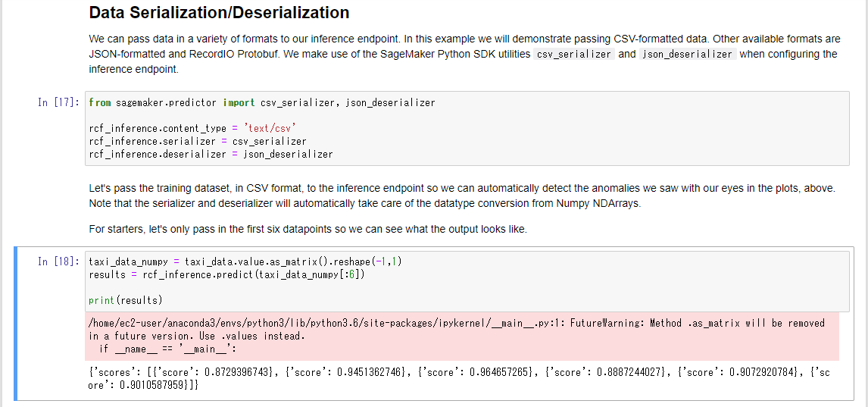Click the paragraph about first six datapoints
868x407 pixels.
(x=308, y=229)
